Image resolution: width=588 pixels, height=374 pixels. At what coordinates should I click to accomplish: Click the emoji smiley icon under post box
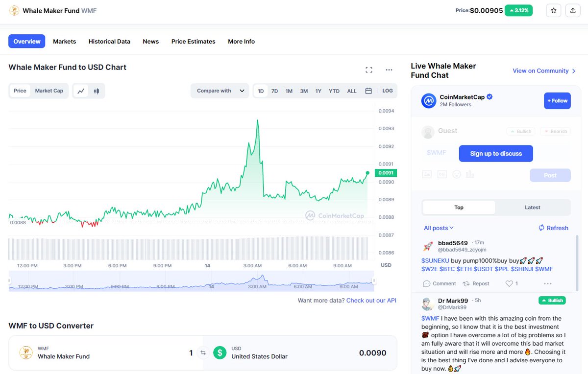coord(457,174)
